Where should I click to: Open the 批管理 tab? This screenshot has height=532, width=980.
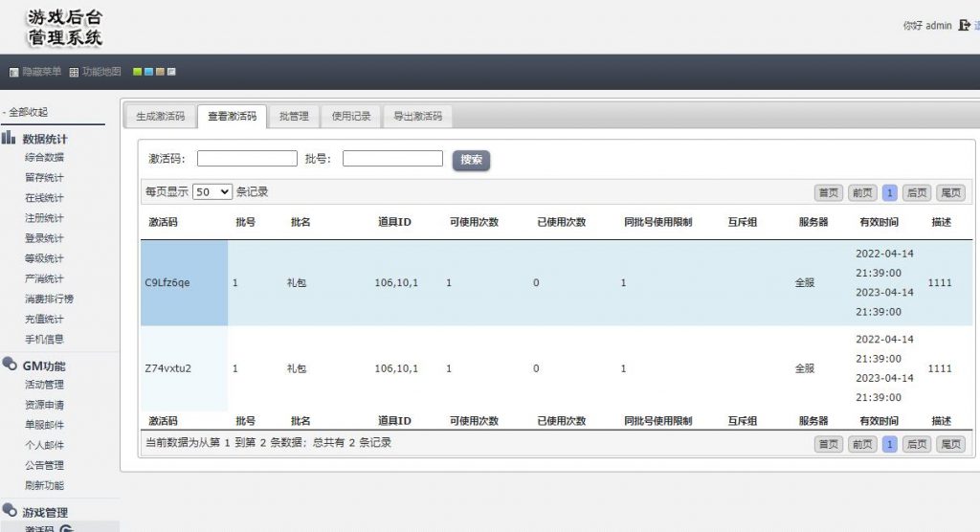click(x=294, y=117)
